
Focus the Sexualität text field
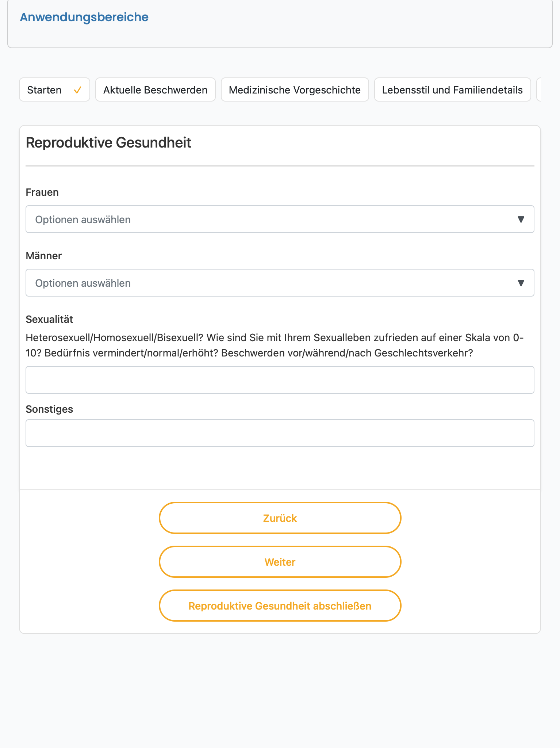coord(280,380)
